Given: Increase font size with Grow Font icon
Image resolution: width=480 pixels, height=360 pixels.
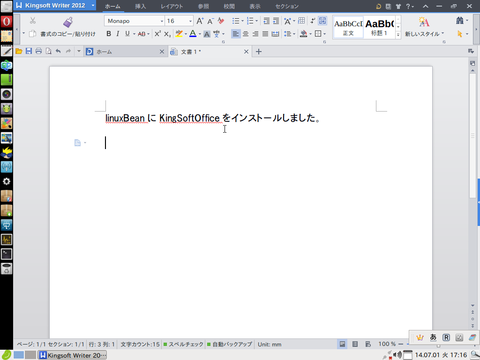Looking at the screenshot, I should pyautogui.click(x=199, y=21).
